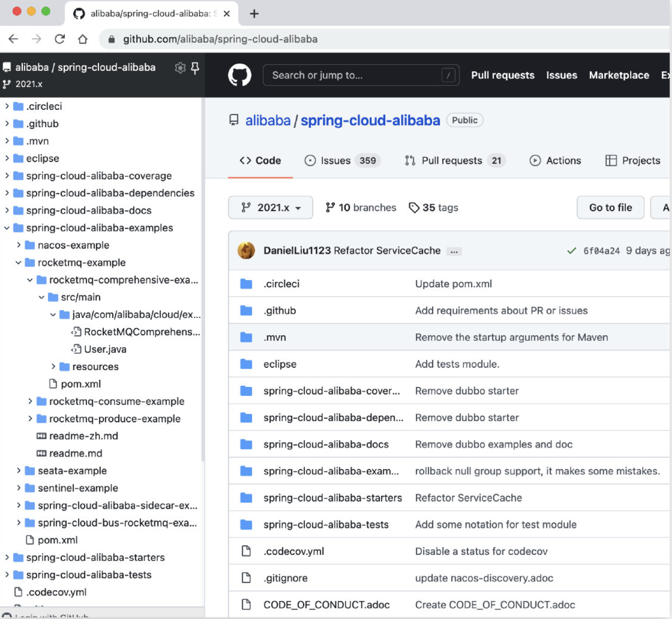Open the Refactor ServiceCache commit message
This screenshot has height=619, width=672.
point(387,250)
